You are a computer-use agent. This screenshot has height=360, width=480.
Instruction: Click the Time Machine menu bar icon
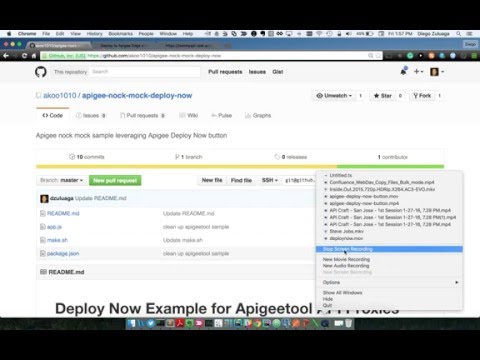(x=329, y=34)
